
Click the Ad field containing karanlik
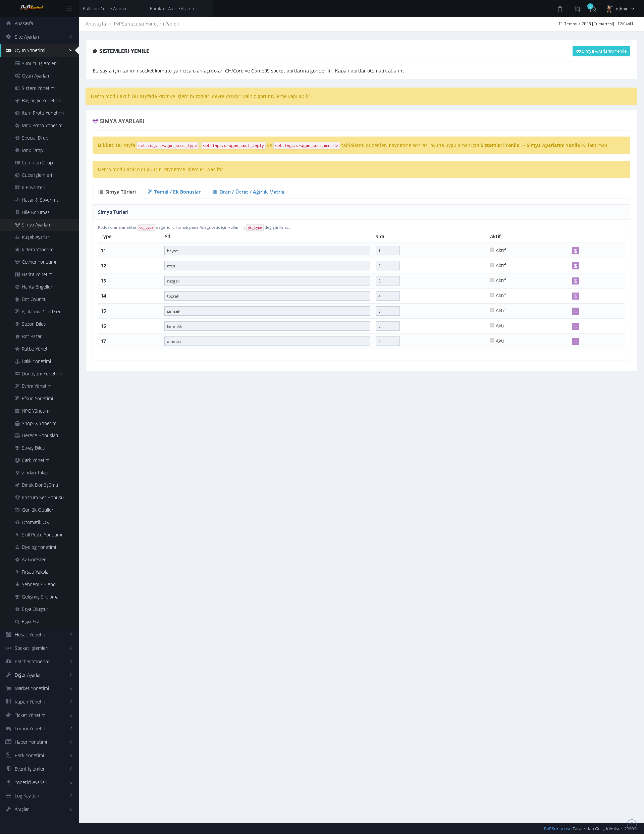[x=267, y=326]
